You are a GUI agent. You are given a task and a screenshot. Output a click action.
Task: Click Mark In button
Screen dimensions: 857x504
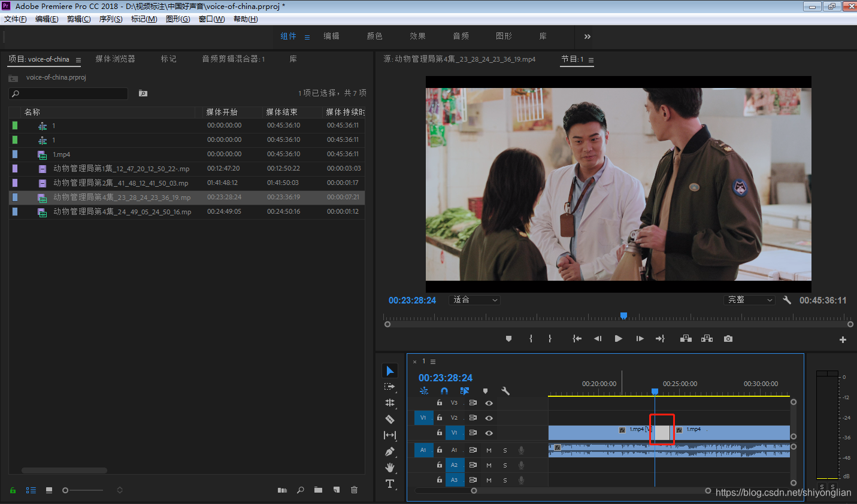point(531,339)
